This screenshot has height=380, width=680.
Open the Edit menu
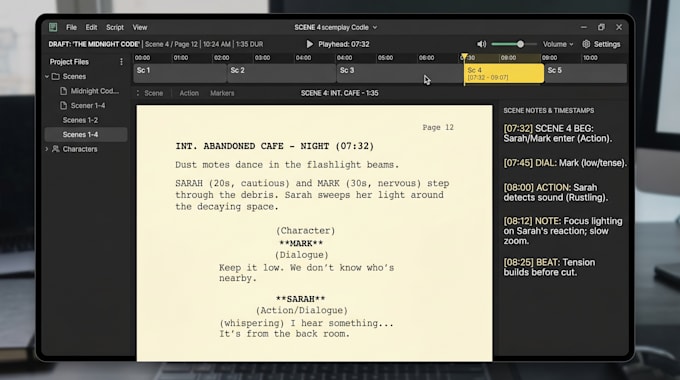point(91,27)
